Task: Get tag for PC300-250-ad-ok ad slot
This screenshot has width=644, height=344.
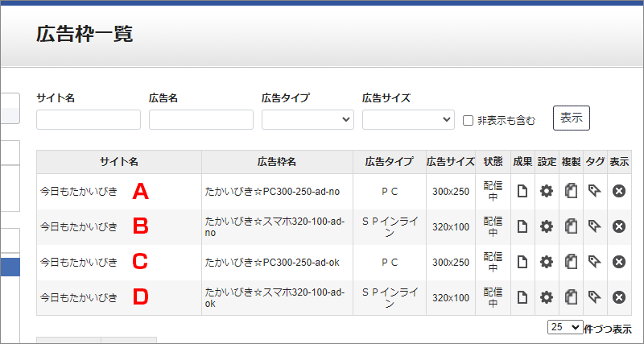Action: tap(594, 262)
